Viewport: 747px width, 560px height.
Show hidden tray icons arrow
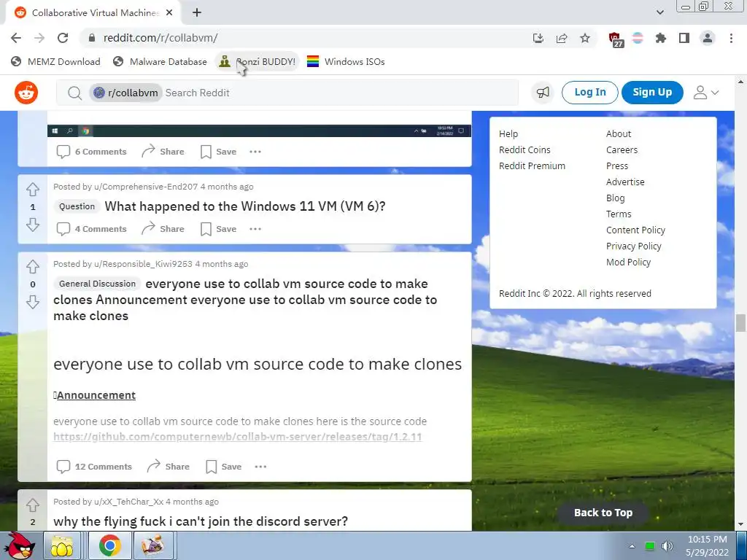click(632, 545)
